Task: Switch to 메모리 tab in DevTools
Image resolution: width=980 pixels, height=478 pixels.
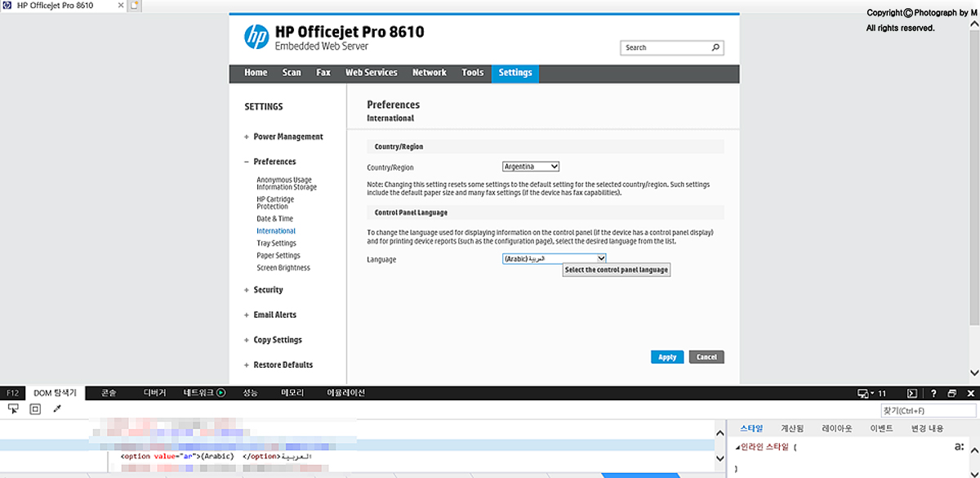Action: pyautogui.click(x=292, y=393)
